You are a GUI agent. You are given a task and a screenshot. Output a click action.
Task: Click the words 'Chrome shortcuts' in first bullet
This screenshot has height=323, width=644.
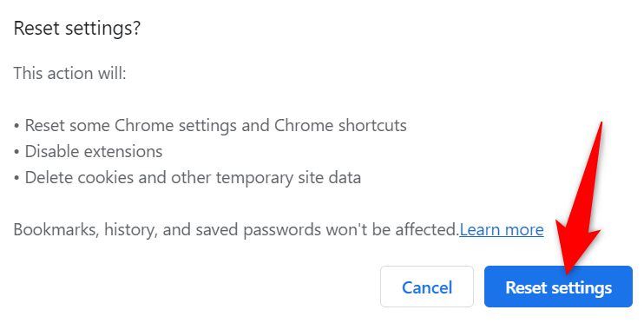(340, 125)
